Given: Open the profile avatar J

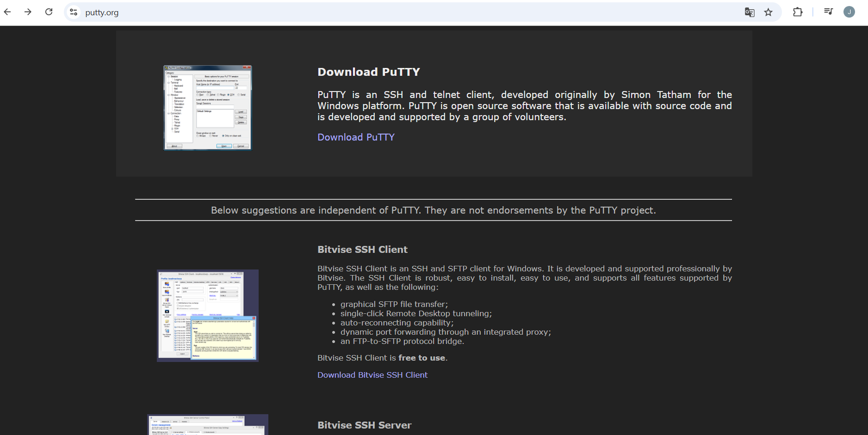Looking at the screenshot, I should pos(849,12).
